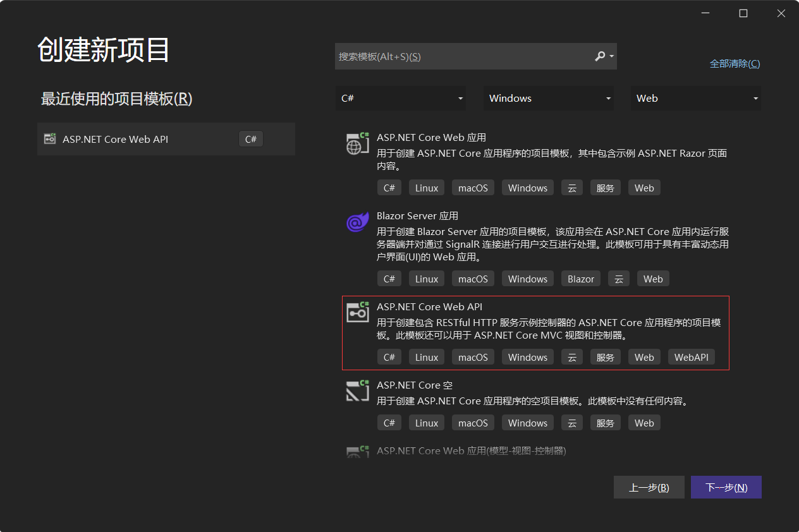Viewport: 799px width, 532px height.
Task: Click 全部清除 link
Action: point(735,63)
